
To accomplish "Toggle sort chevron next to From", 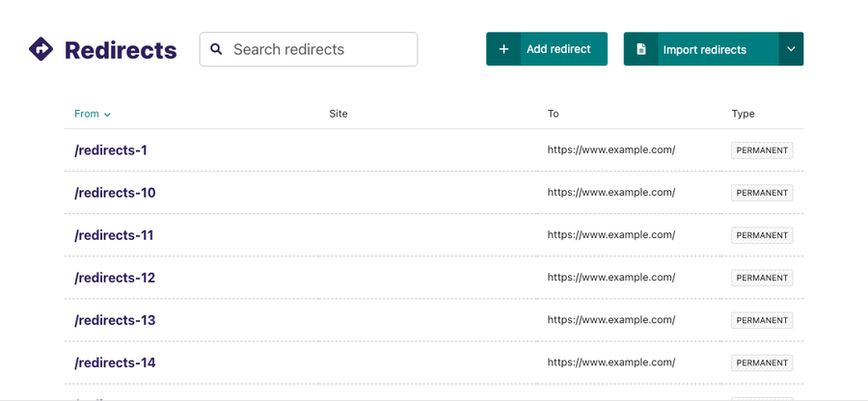I will (107, 115).
